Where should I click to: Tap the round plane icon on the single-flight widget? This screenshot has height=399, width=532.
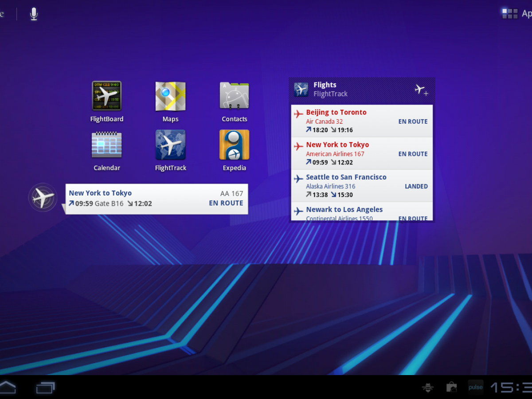pyautogui.click(x=43, y=198)
